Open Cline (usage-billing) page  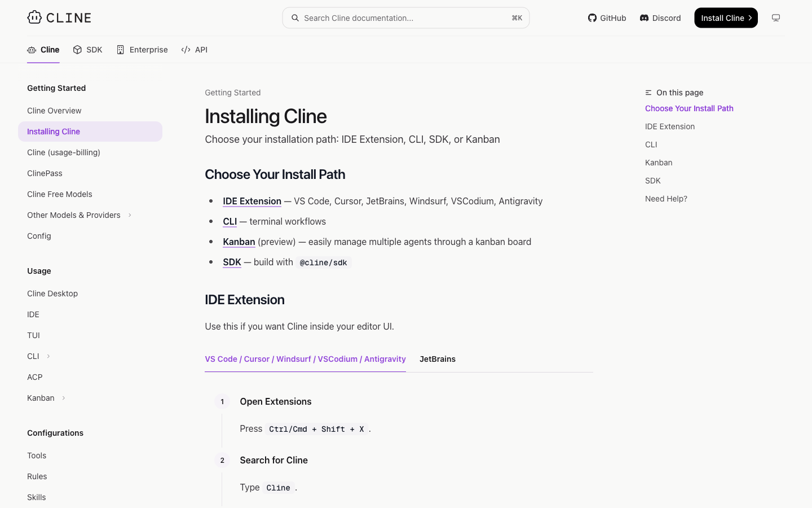click(64, 152)
